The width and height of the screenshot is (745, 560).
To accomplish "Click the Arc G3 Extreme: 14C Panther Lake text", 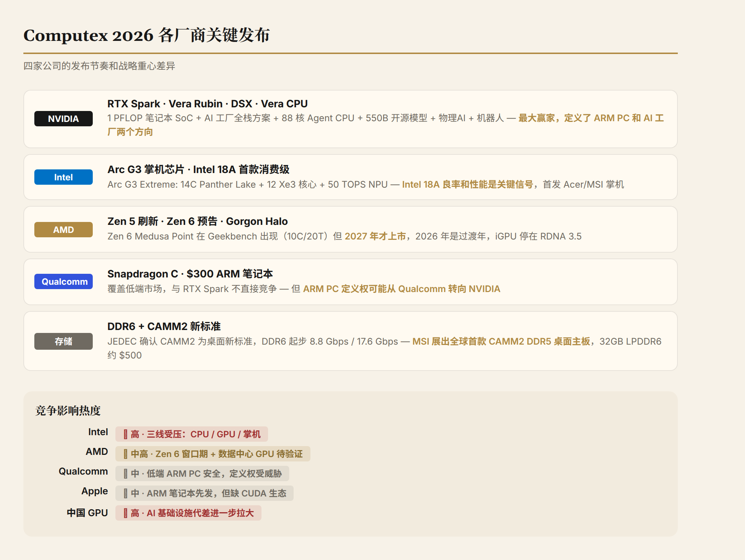I will tap(182, 184).
